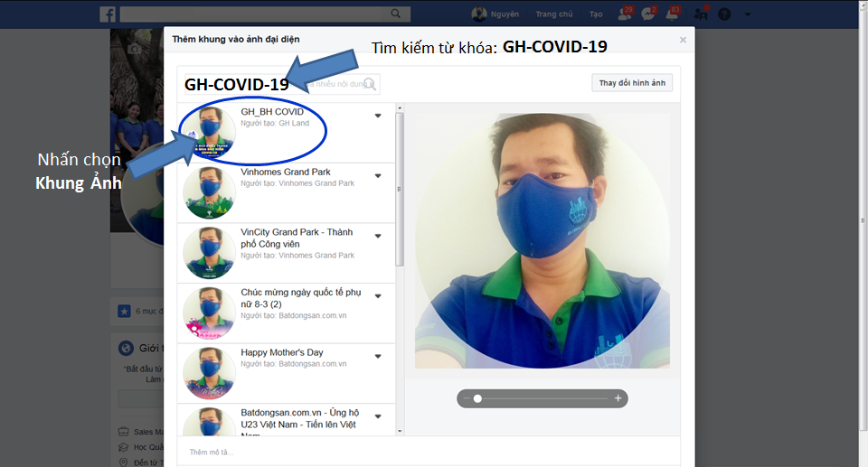The image size is (868, 467).
Task: Click the star featured items icon
Action: tap(124, 311)
